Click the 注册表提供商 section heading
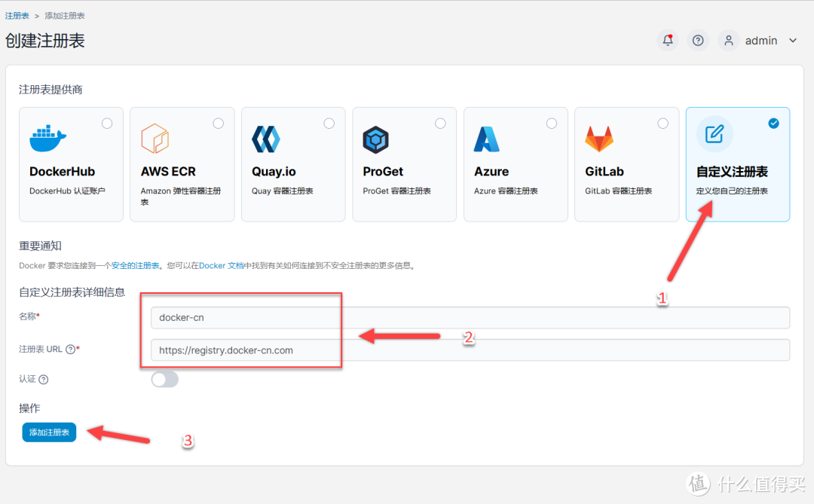The image size is (814, 504). [x=51, y=90]
